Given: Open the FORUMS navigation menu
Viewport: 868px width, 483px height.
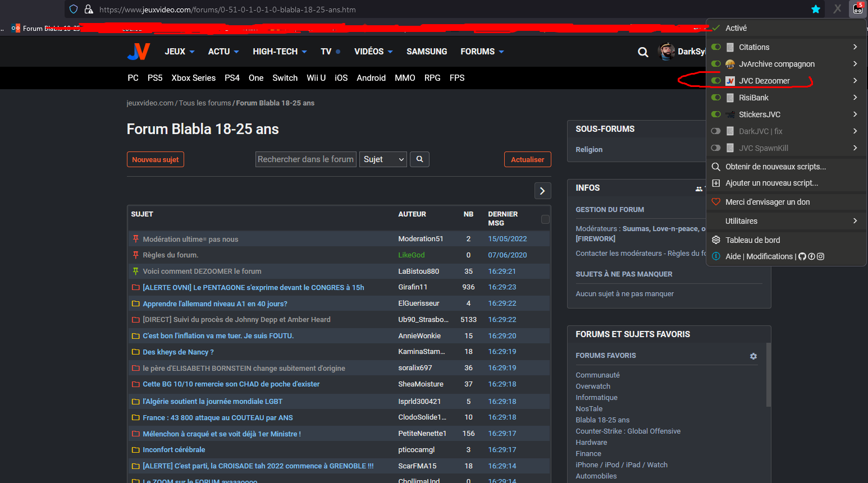Looking at the screenshot, I should (x=482, y=52).
